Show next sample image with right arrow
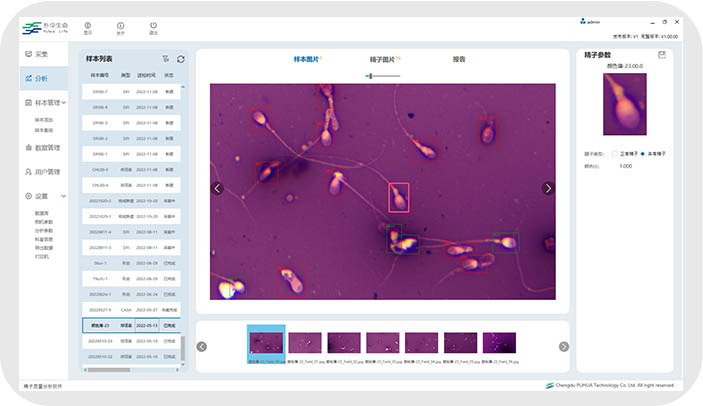The image size is (703, 406). coord(547,188)
